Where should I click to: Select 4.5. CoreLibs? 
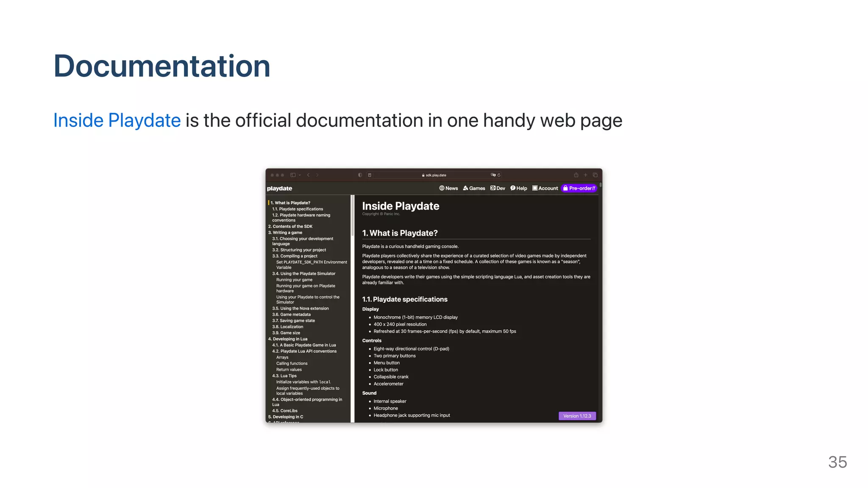coord(285,411)
